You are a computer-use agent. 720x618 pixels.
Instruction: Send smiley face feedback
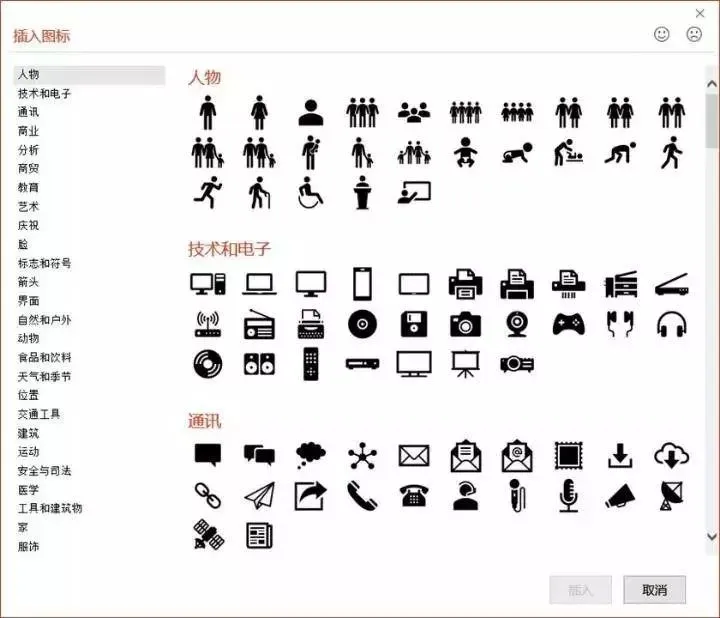click(x=662, y=34)
